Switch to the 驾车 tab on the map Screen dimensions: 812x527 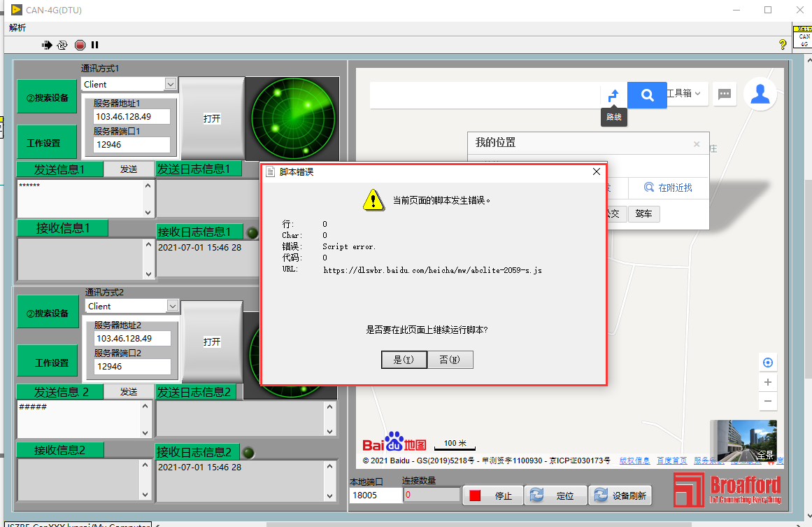point(643,214)
